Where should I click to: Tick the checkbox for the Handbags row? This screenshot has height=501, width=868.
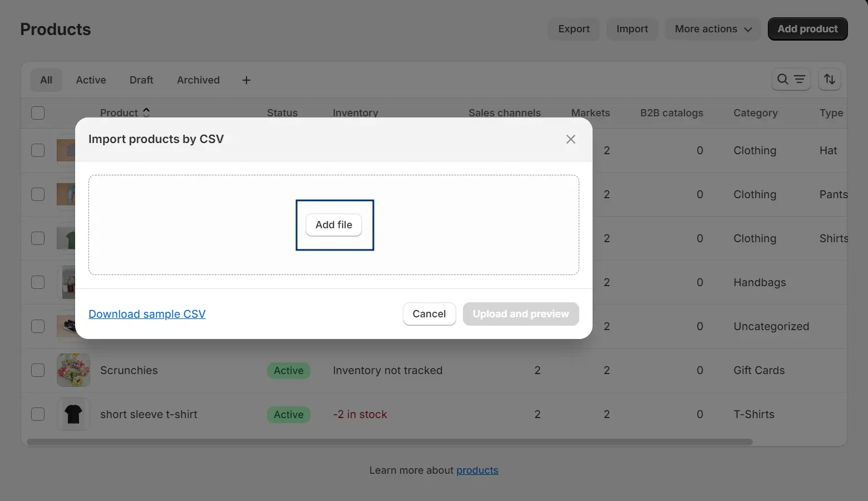click(x=38, y=282)
